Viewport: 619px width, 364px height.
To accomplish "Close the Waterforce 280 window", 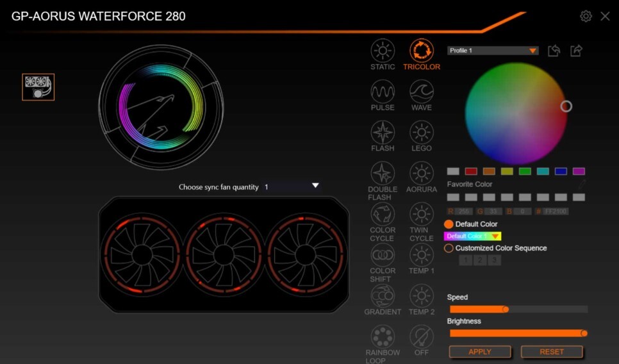I will click(605, 16).
